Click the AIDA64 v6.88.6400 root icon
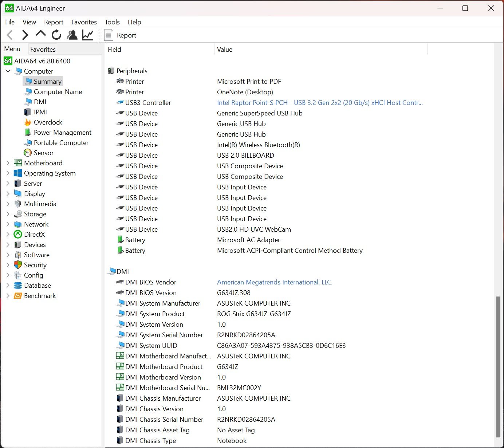The height and width of the screenshot is (448, 504). click(8, 61)
